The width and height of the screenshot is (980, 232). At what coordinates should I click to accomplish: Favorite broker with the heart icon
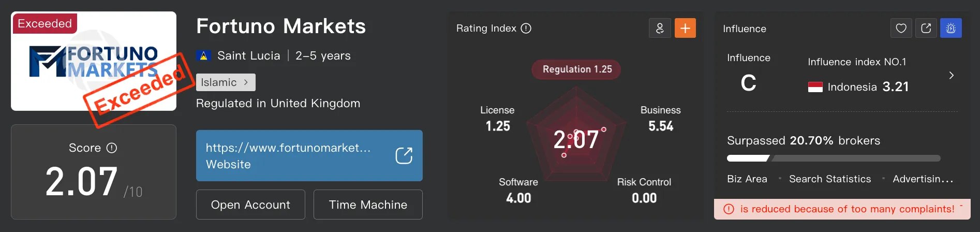901,28
